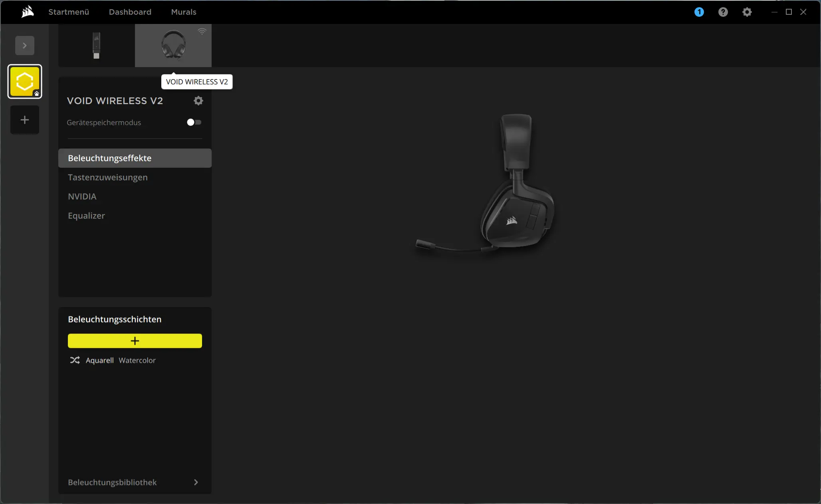Viewport: 821px width, 504px height.
Task: Click the Corsair sails logo icon
Action: click(x=28, y=12)
